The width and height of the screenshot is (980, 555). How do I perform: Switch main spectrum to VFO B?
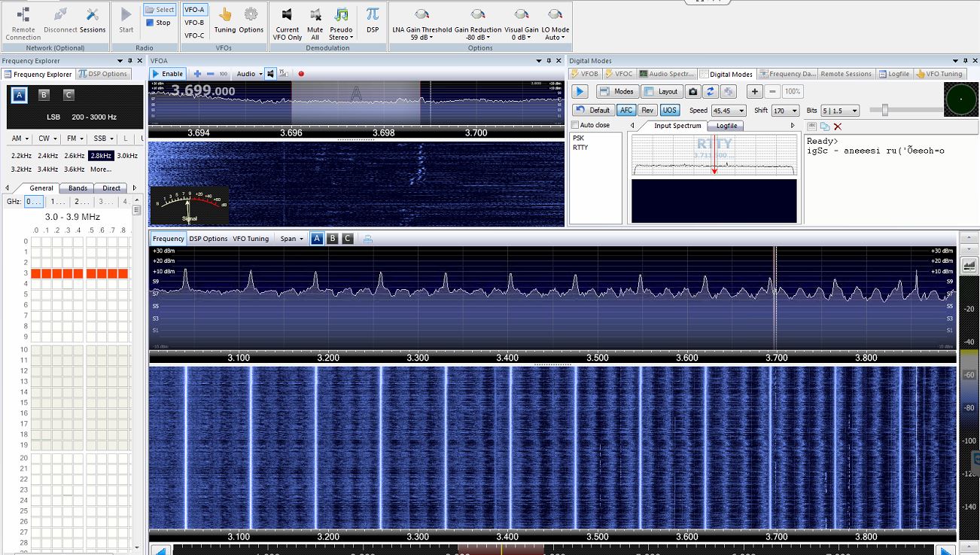(x=332, y=239)
